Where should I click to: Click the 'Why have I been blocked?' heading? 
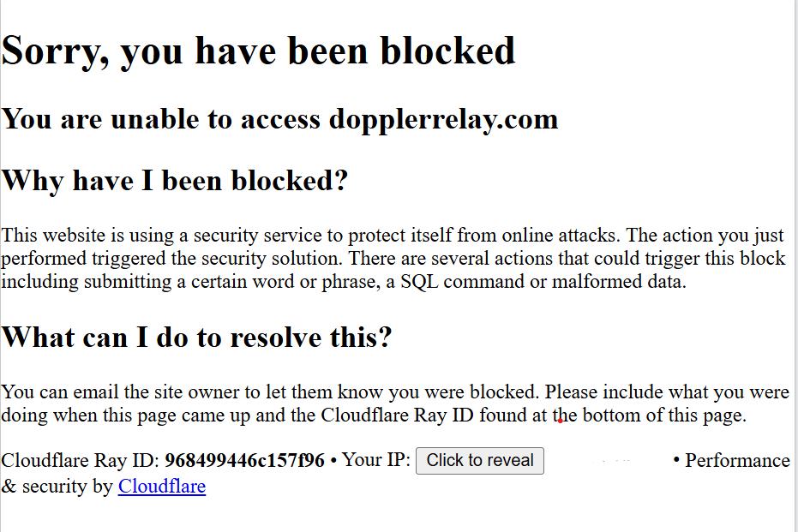click(x=175, y=181)
